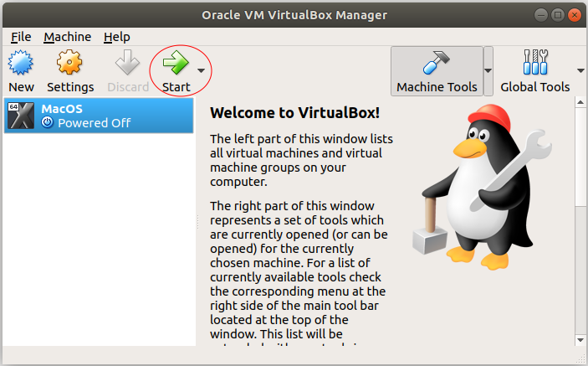
Task: Open the File menu
Action: point(21,37)
